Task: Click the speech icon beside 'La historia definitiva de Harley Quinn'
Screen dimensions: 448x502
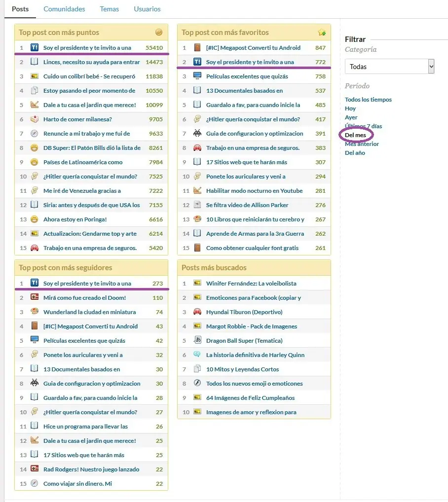Action: tap(197, 354)
